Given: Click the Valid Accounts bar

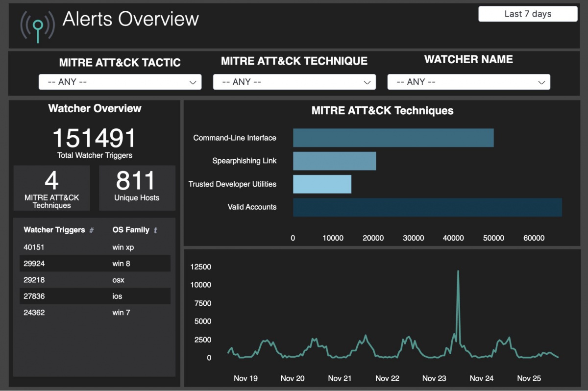Looking at the screenshot, I should coord(427,207).
